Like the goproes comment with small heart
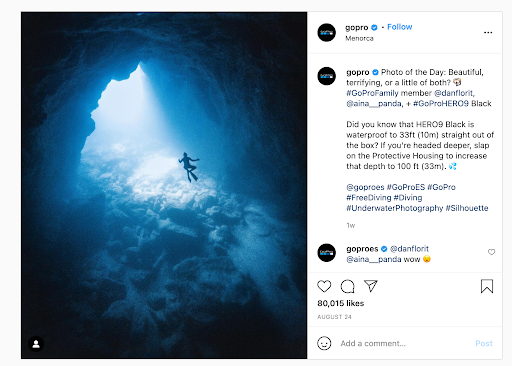The image size is (512, 366). pos(491,252)
